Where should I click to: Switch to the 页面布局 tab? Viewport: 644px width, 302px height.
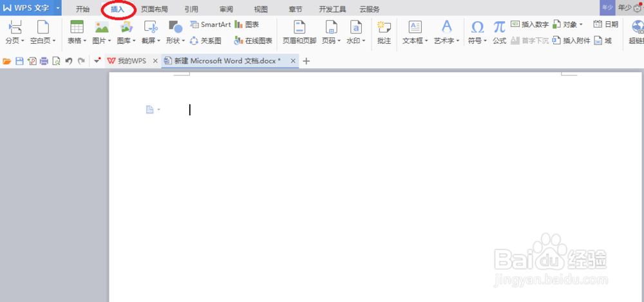coord(154,9)
